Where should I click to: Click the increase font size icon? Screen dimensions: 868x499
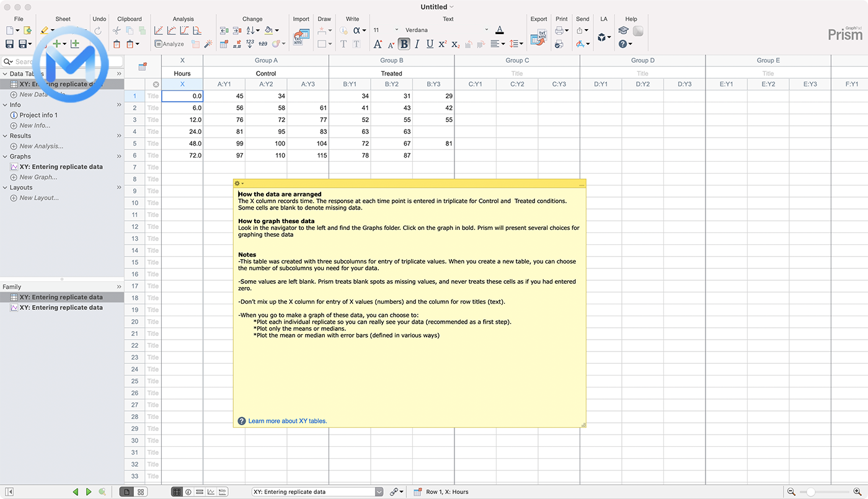coord(378,44)
